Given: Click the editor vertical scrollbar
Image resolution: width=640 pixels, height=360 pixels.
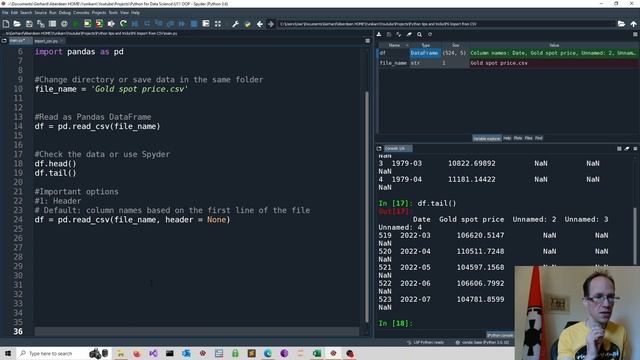Looking at the screenshot, I should [367, 206].
